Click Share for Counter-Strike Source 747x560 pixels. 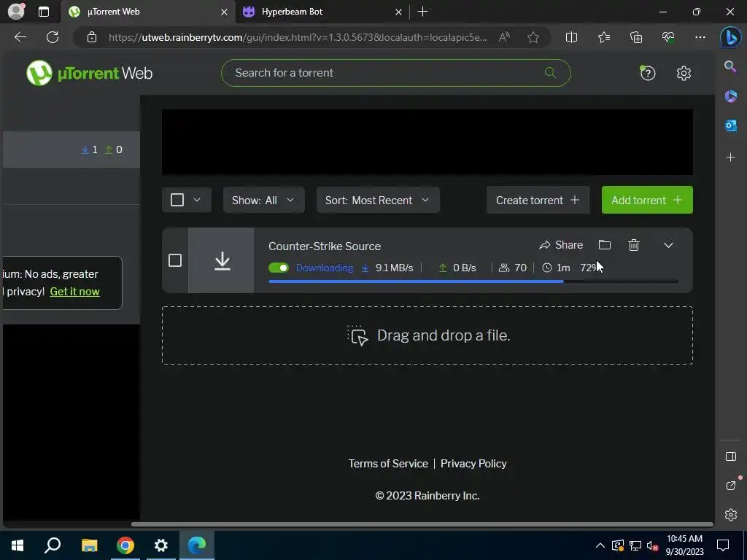click(561, 245)
